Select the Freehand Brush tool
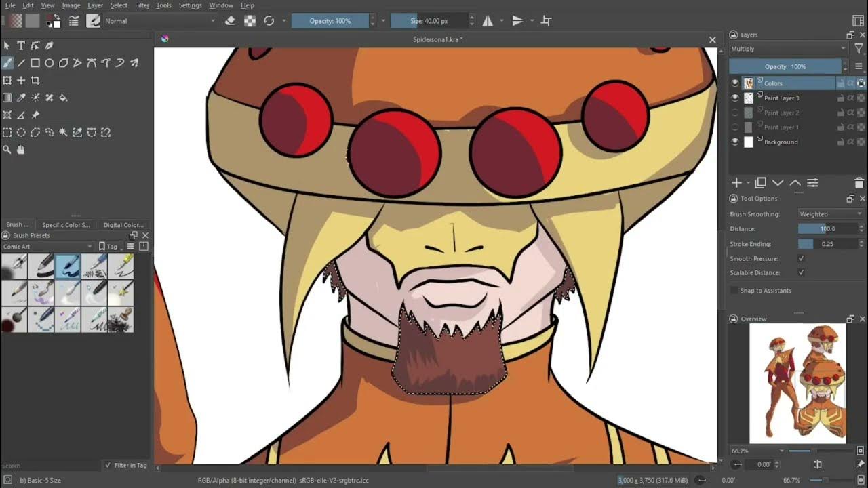 coord(7,63)
